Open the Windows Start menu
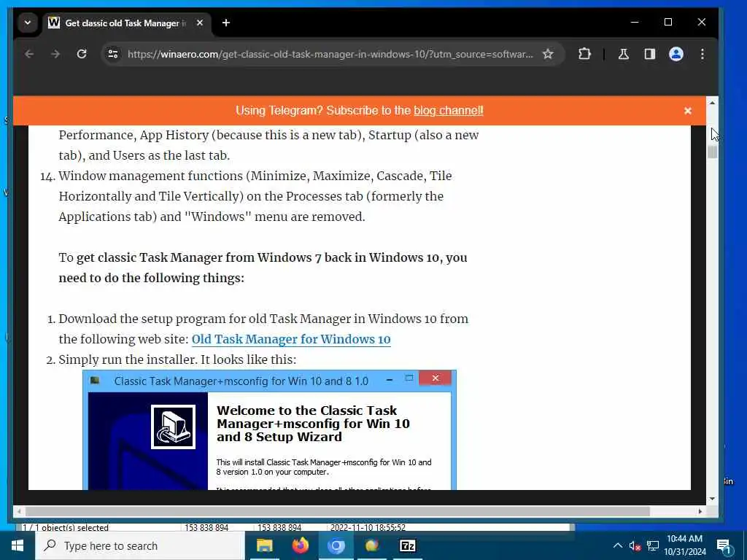 18,545
